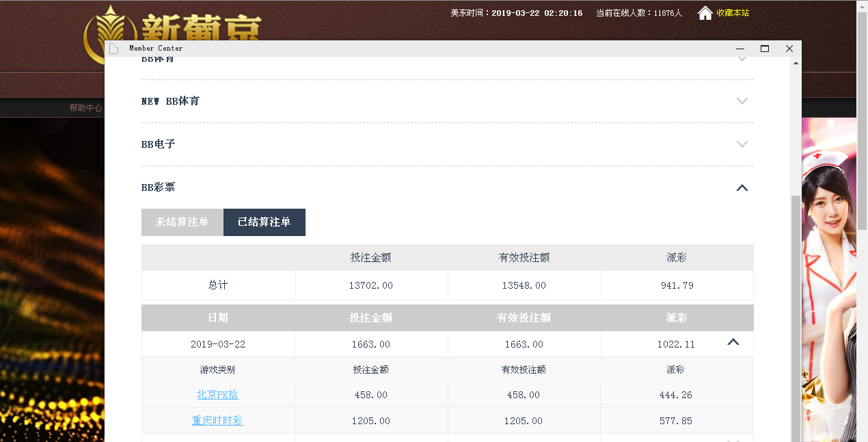The width and height of the screenshot is (868, 442).
Task: Switch to the 未结算注单 tab
Action: [182, 222]
